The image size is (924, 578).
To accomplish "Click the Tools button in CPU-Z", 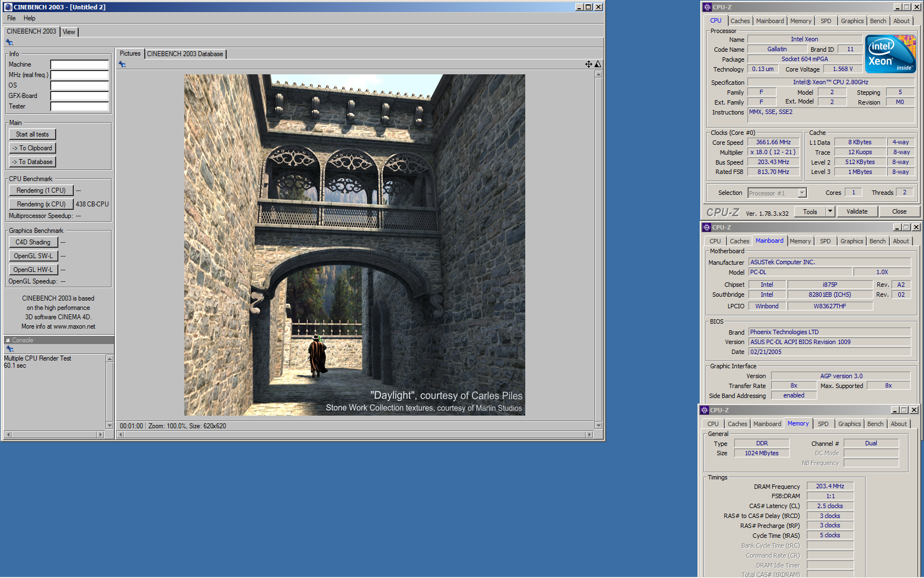I will pos(810,211).
